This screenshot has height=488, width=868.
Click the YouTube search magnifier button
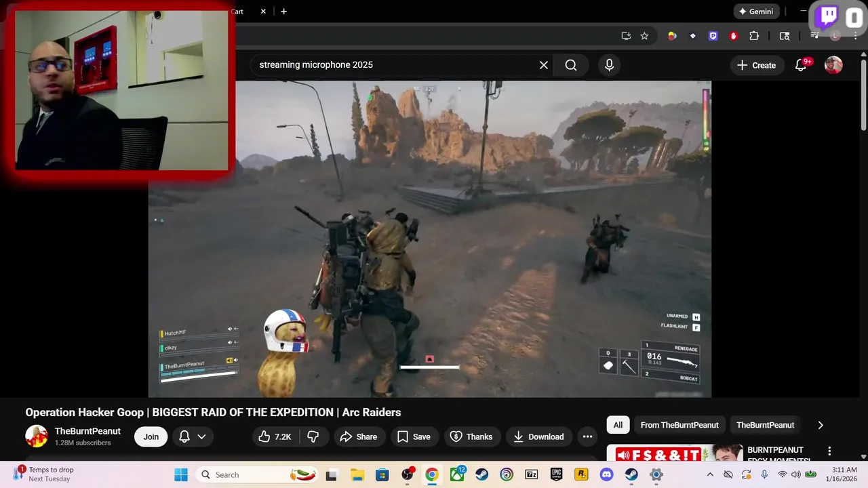571,65
